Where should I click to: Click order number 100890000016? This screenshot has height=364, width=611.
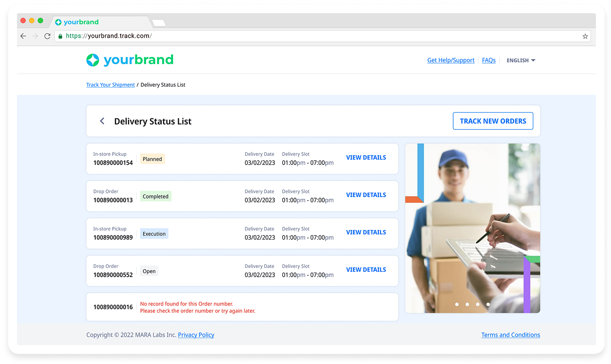pos(113,307)
